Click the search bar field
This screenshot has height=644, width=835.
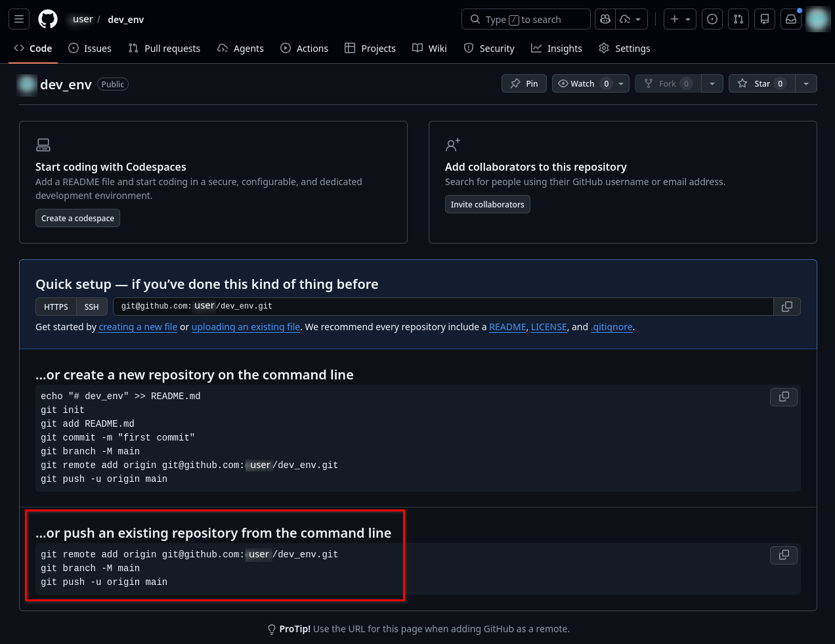tap(526, 19)
